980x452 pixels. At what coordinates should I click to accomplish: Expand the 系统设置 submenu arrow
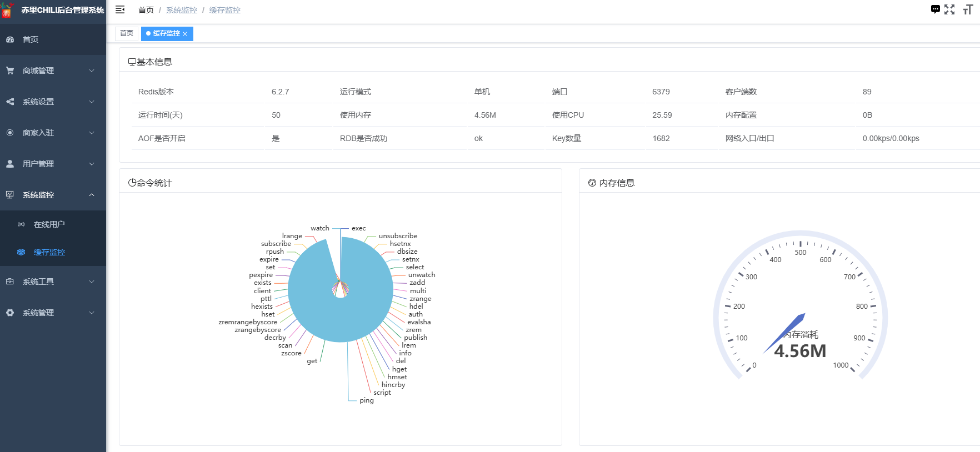pyautogui.click(x=92, y=102)
